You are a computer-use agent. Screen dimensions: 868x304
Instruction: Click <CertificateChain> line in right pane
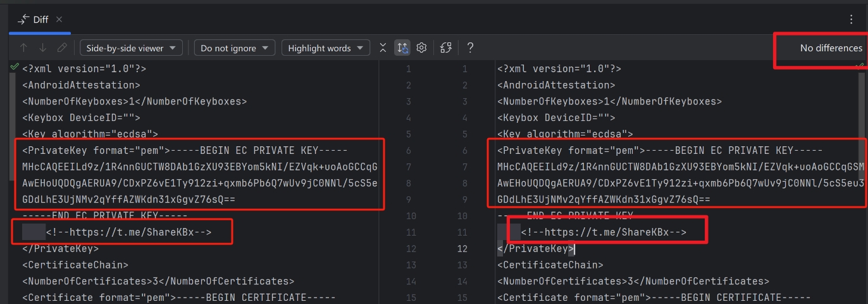pyautogui.click(x=550, y=265)
